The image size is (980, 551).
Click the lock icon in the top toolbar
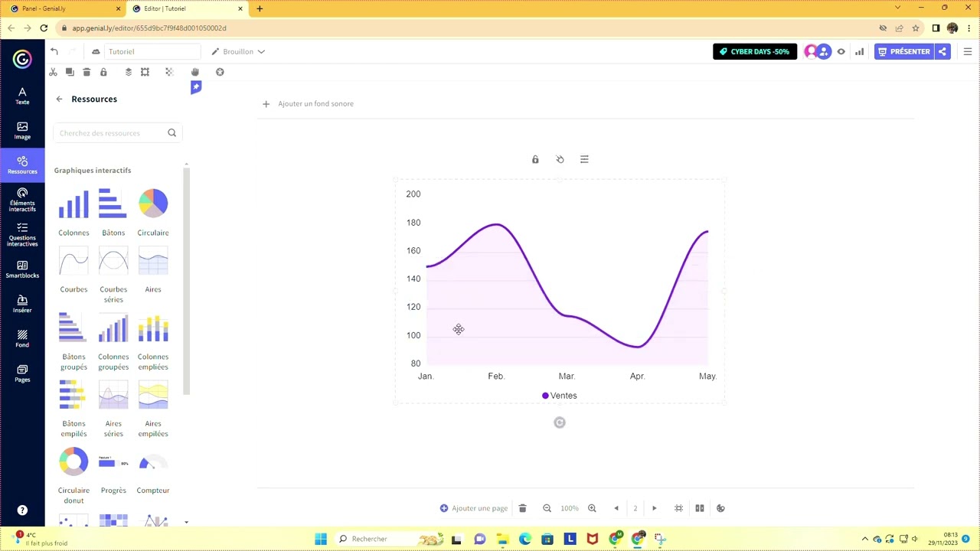point(103,72)
